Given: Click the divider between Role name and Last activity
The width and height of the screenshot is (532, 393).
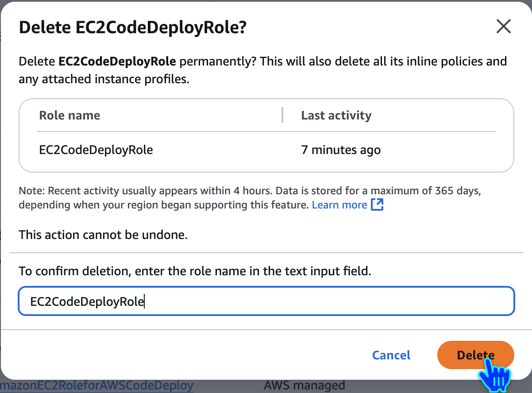Looking at the screenshot, I should point(282,115).
